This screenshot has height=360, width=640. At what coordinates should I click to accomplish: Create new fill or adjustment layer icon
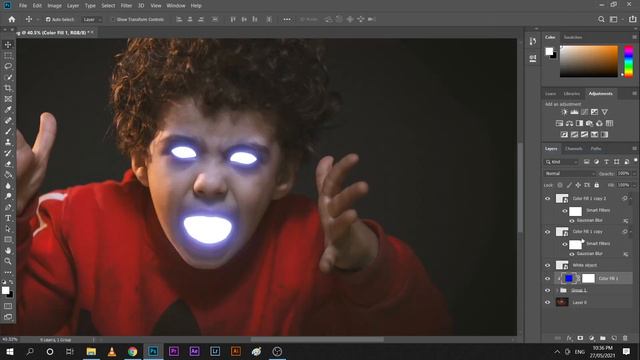click(x=591, y=338)
